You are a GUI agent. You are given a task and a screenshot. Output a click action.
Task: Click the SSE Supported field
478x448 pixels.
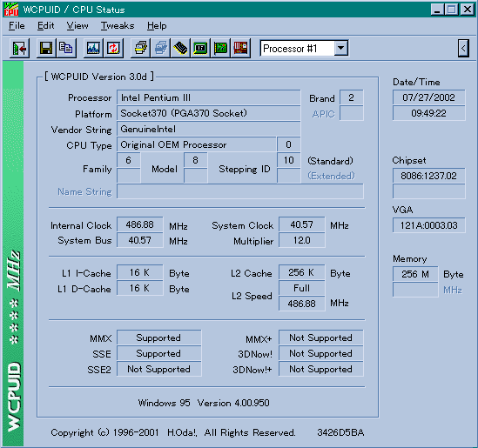click(158, 353)
